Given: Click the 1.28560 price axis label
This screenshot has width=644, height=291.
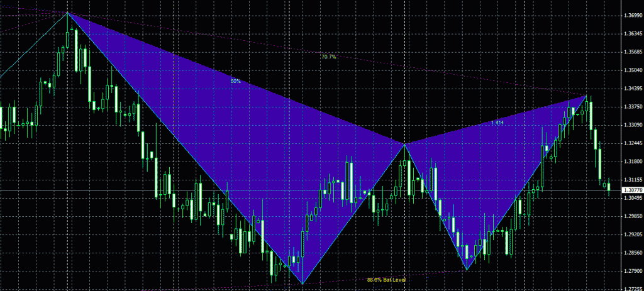Looking at the screenshot, I should coord(633,253).
